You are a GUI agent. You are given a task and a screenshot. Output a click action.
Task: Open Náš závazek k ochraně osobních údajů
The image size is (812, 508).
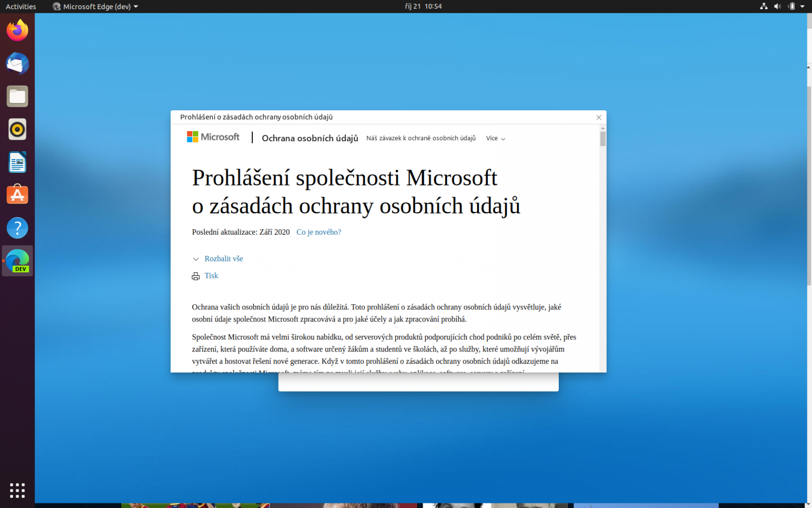click(421, 138)
